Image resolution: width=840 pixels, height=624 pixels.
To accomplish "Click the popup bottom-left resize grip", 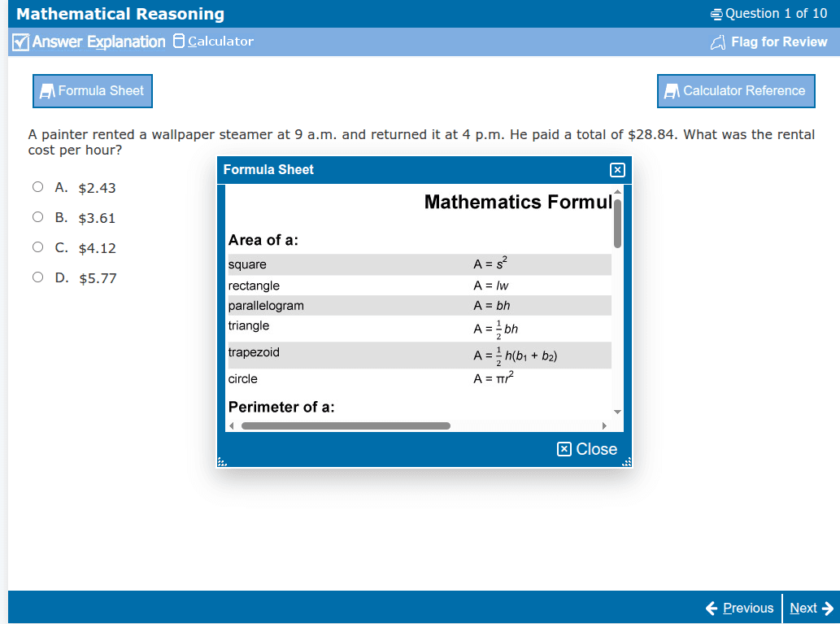I will pyautogui.click(x=220, y=463).
